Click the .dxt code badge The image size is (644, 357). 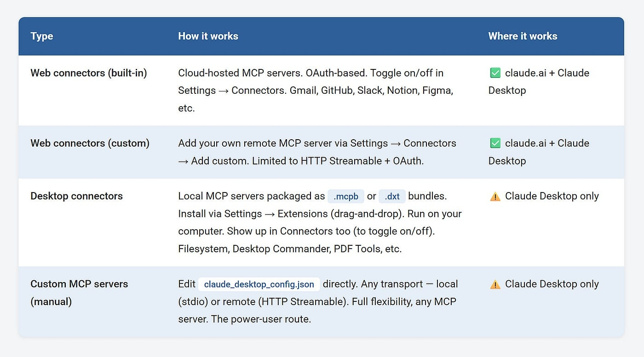pyautogui.click(x=392, y=196)
